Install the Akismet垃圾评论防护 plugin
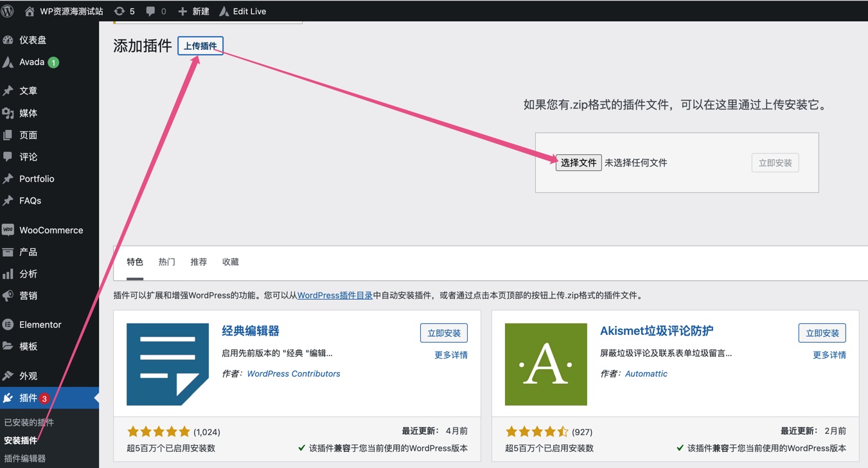The height and width of the screenshot is (468, 868). (x=822, y=333)
